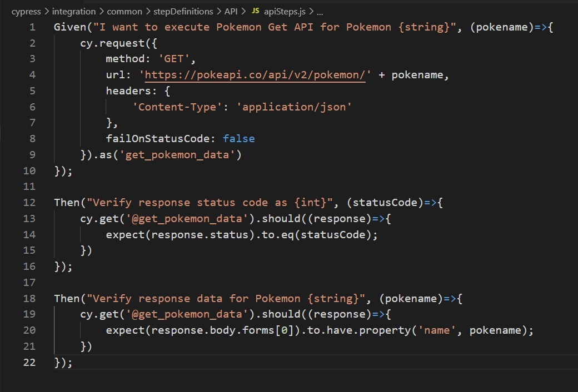Click the url key on line 4
Screen dimensions: 578x392
coord(116,75)
